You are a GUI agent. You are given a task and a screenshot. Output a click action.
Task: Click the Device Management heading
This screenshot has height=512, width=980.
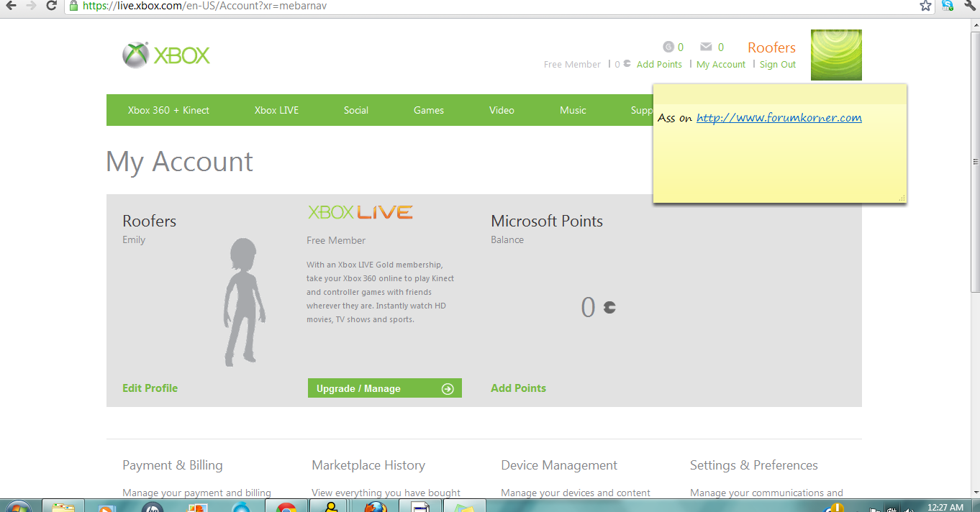pyautogui.click(x=559, y=465)
